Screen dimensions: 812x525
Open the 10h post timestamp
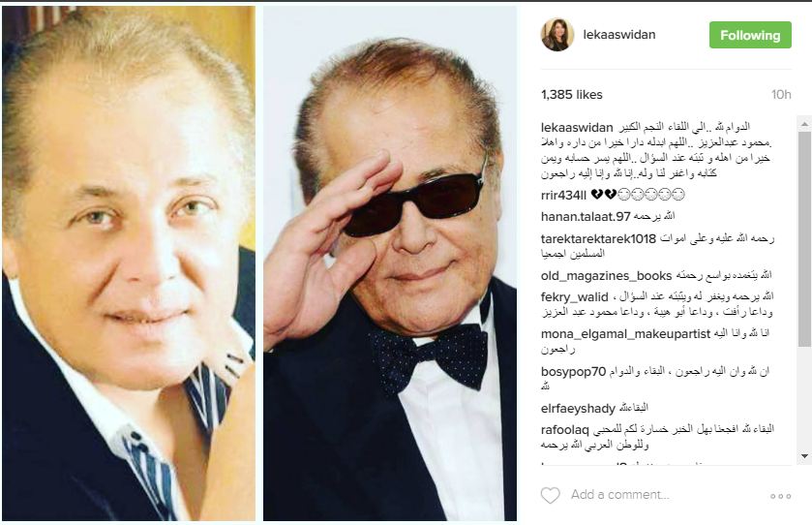(781, 94)
